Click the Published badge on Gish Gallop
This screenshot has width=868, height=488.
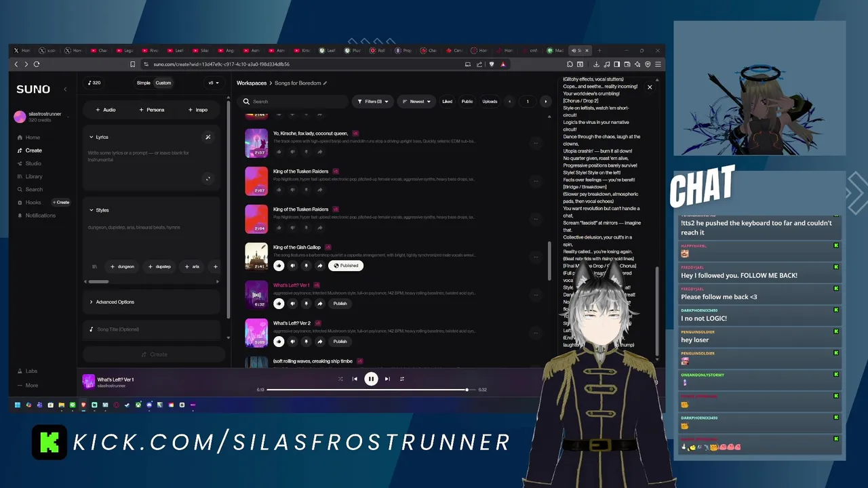click(x=346, y=266)
